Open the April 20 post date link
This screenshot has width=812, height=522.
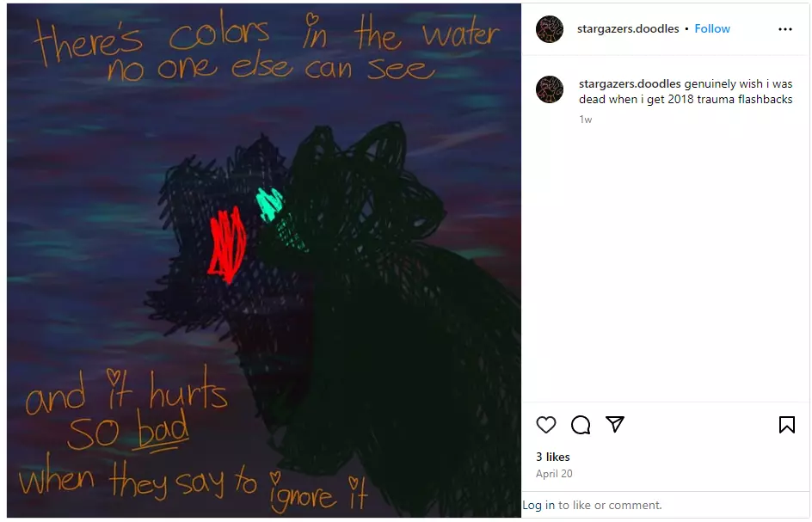[554, 473]
